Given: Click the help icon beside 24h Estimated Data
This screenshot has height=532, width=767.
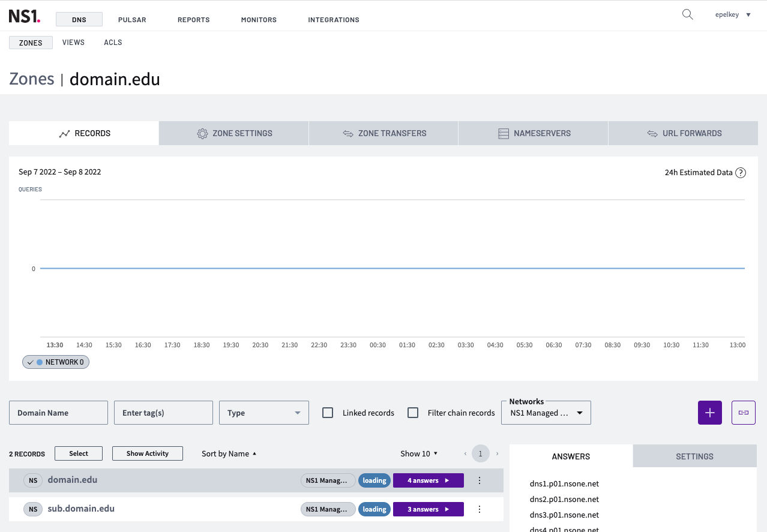Looking at the screenshot, I should (741, 173).
